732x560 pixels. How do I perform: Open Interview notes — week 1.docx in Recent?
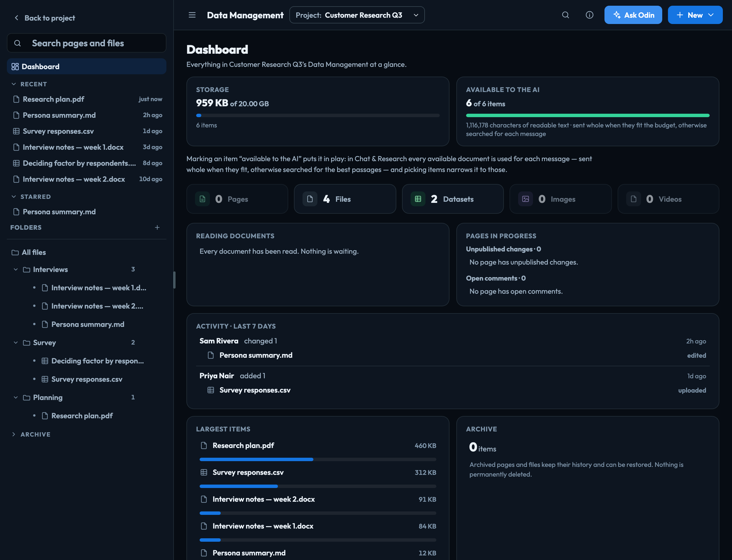pyautogui.click(x=86, y=147)
